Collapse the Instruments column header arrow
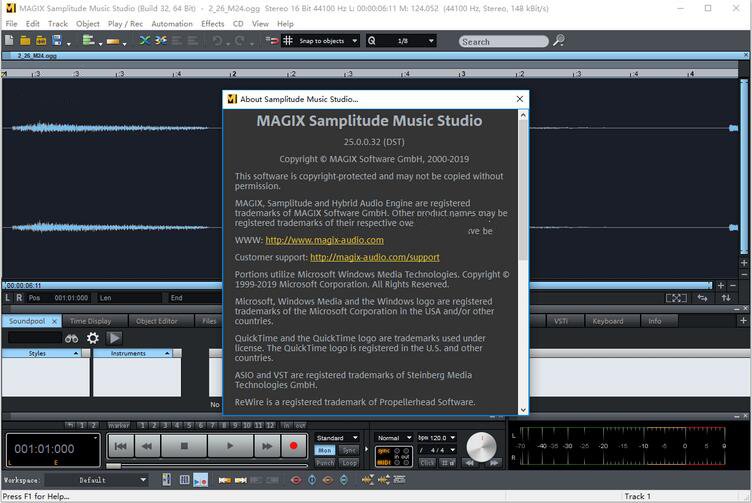 [x=167, y=353]
